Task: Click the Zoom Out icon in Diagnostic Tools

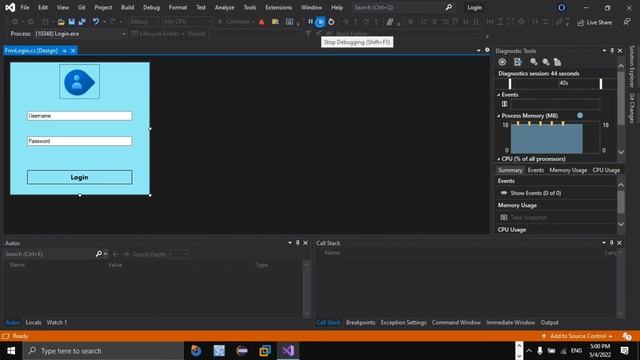Action: click(546, 62)
